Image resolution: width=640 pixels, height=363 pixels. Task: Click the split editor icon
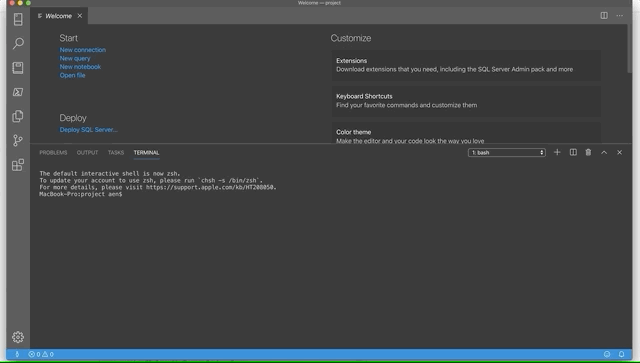604,16
